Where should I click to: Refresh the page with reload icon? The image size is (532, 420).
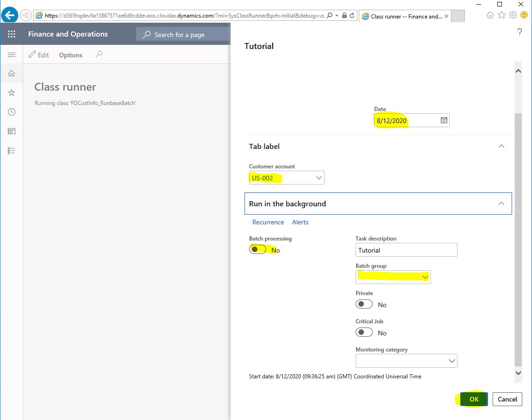pos(352,16)
